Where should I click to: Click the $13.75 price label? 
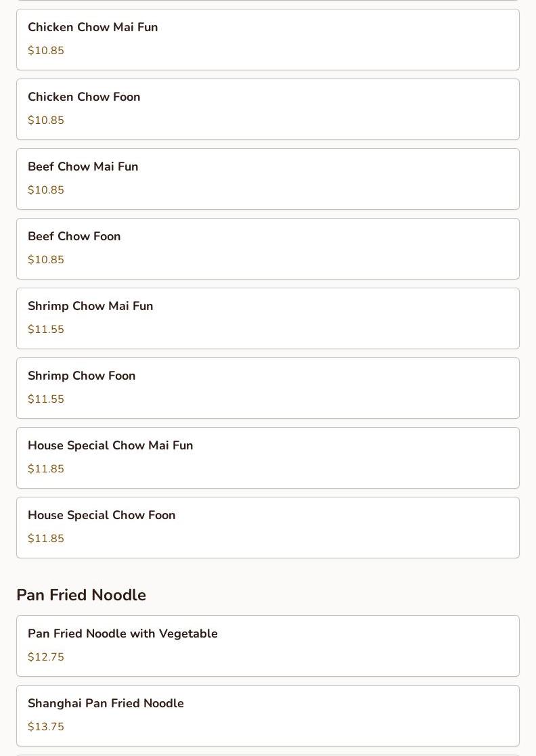pos(46,727)
